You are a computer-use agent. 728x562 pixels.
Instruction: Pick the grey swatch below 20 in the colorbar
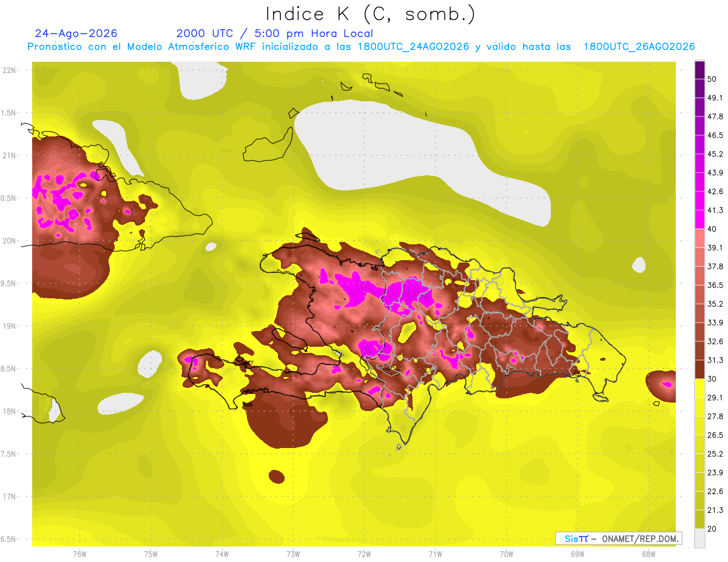tap(699, 538)
